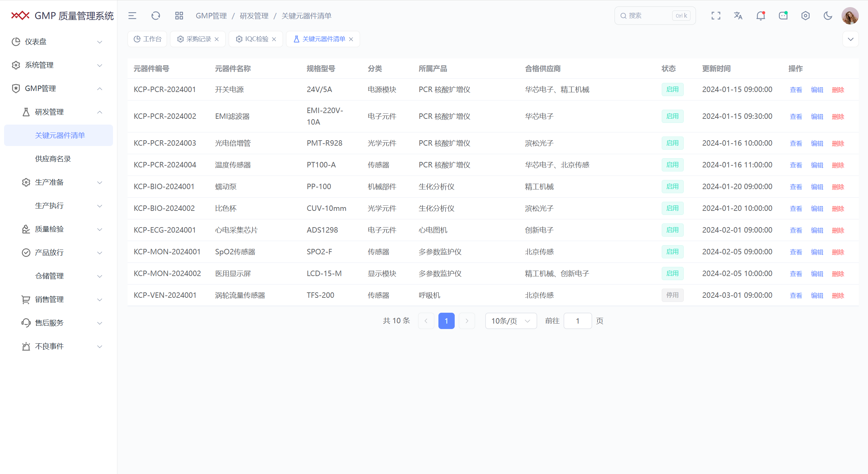Click the 产品放行 check circle icon

26,253
